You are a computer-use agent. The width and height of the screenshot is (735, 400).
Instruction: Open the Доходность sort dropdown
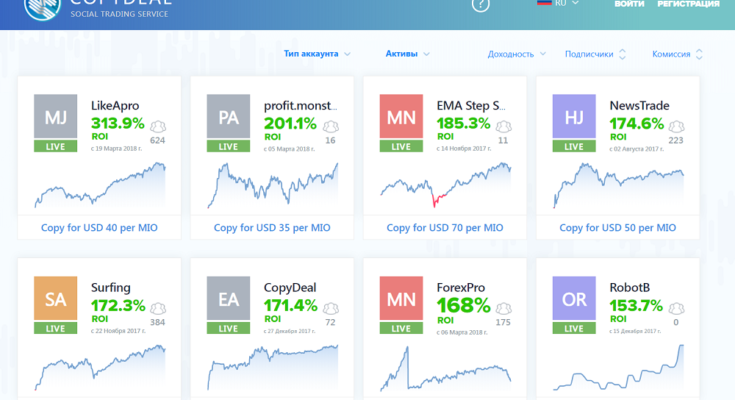point(516,54)
